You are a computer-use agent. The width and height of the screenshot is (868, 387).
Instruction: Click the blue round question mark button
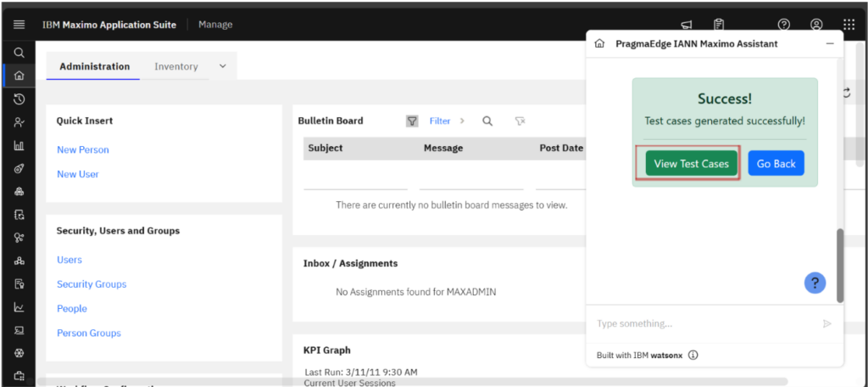815,283
